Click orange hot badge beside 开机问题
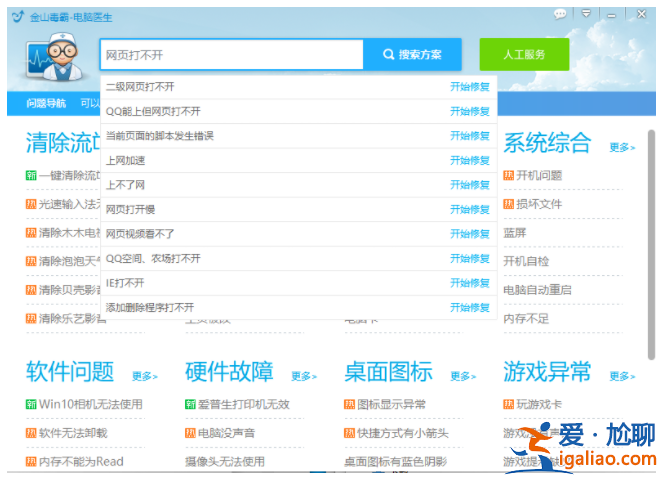 (x=509, y=175)
